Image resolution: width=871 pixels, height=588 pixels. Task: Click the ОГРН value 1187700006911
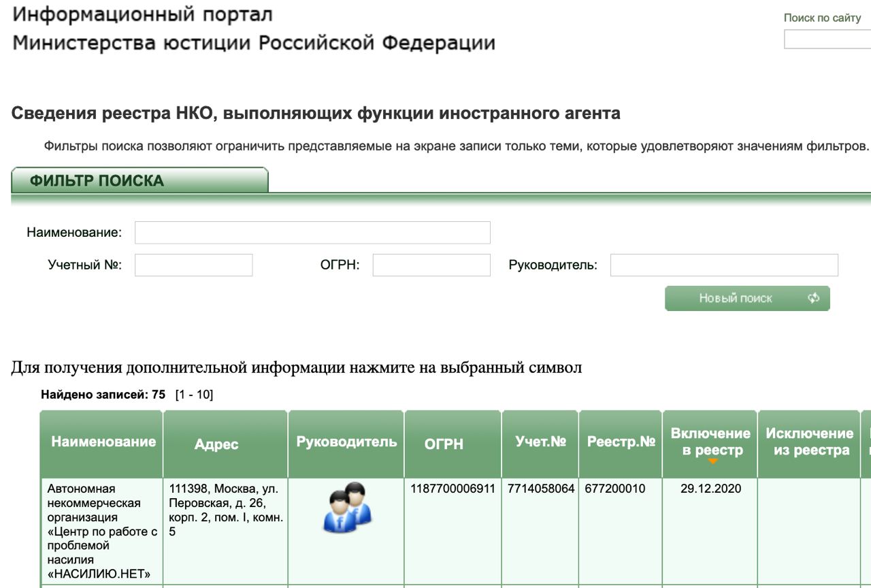click(453, 489)
